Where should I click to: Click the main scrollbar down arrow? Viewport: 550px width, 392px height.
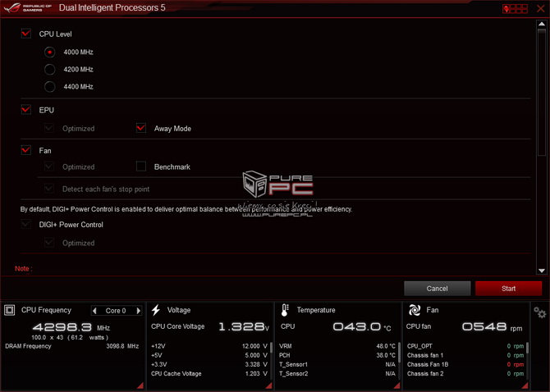pyautogui.click(x=542, y=271)
